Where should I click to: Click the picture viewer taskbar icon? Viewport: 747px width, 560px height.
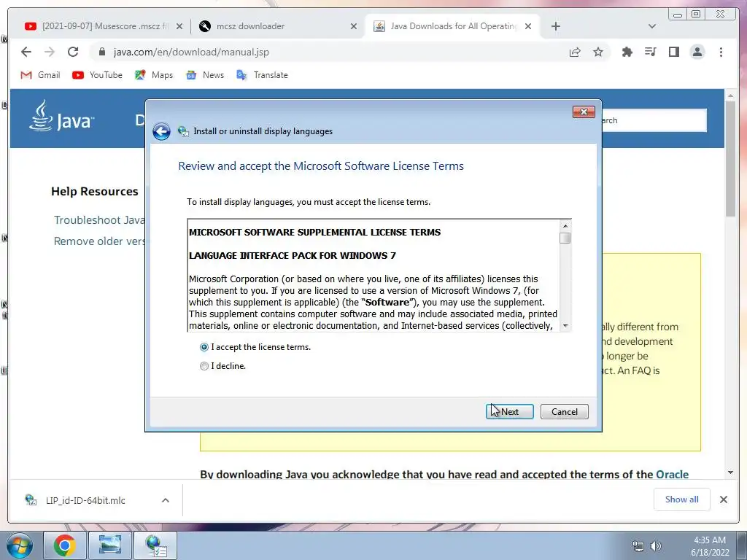110,545
